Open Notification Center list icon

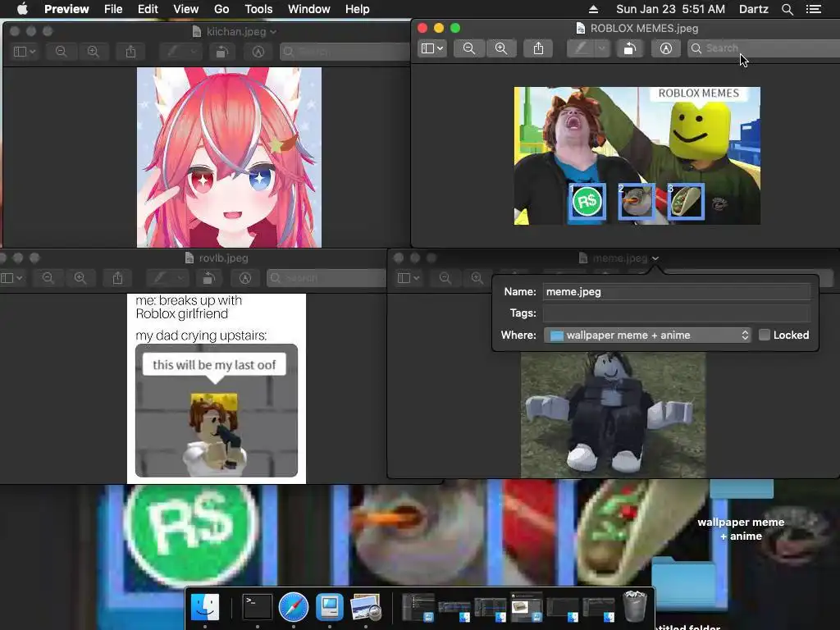click(813, 9)
